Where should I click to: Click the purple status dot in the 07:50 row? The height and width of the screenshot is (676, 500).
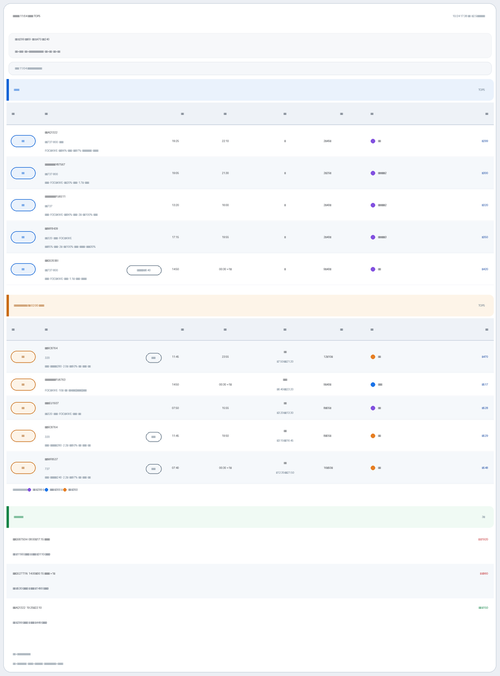(x=373, y=408)
